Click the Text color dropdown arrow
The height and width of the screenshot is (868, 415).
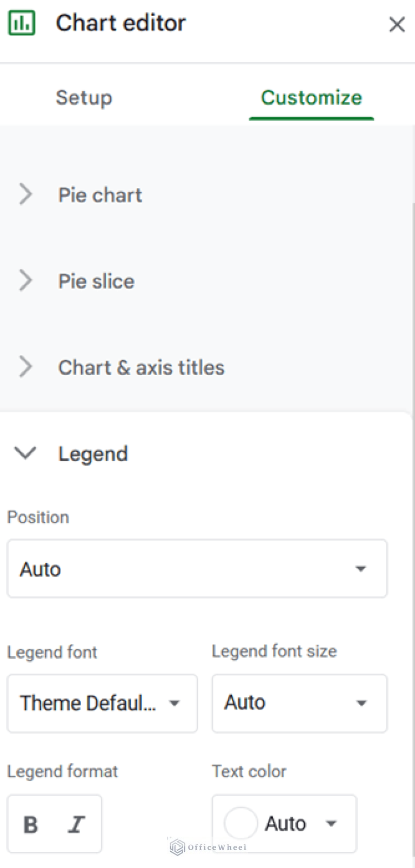[332, 824]
